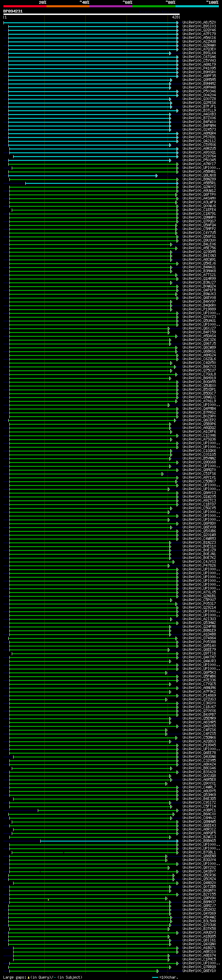Select label UniRef100_C6TGA6
Screen dimensions: 222x980
[x=199, y=57]
